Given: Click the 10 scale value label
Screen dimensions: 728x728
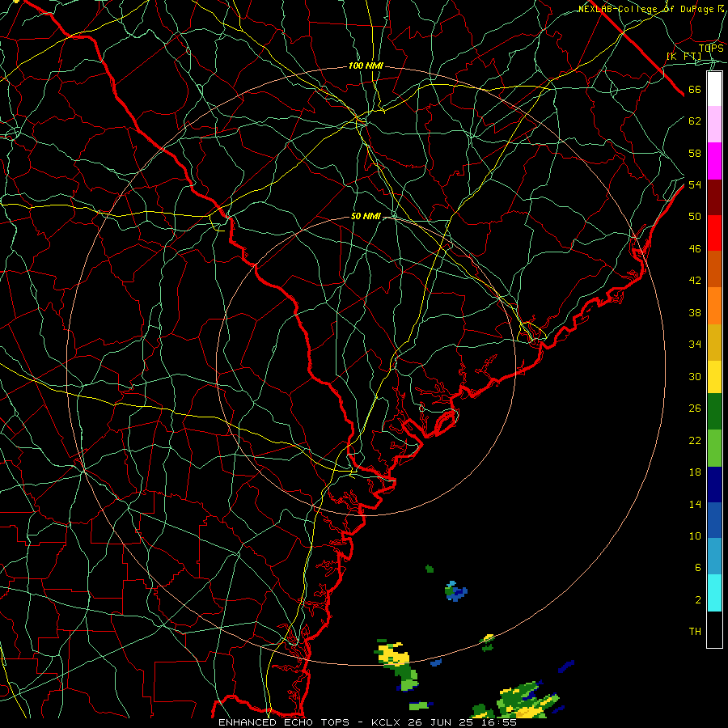Looking at the screenshot, I should point(695,536).
